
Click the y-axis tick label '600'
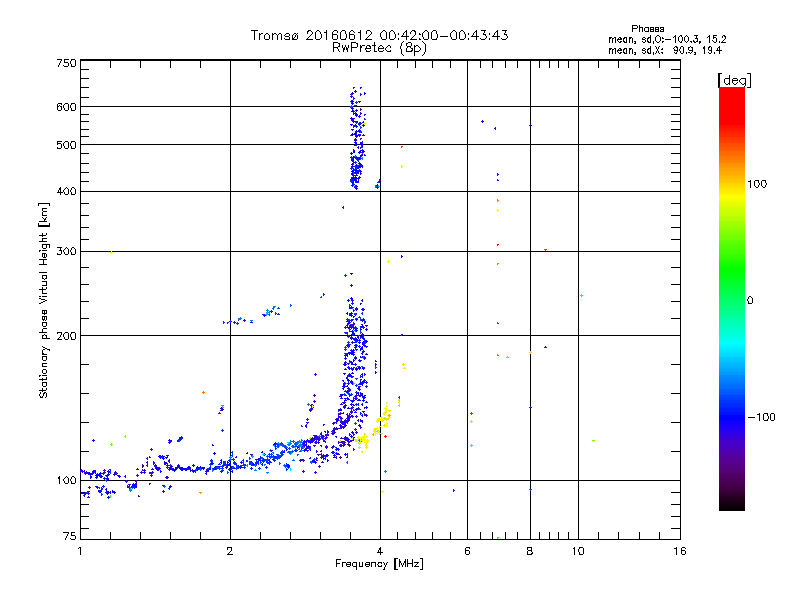[66, 107]
